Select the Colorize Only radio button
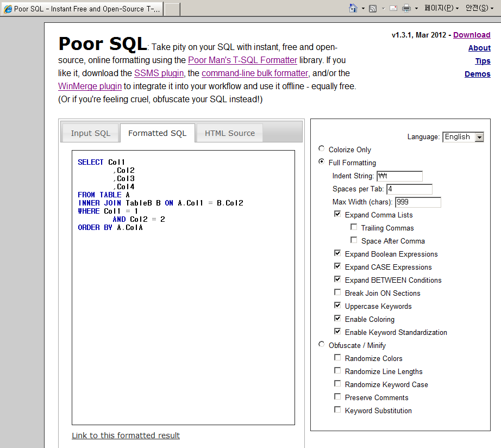The image size is (501, 448). click(322, 148)
